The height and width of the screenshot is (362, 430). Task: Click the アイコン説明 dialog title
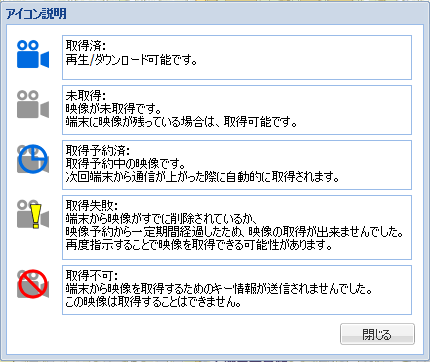pos(36,14)
